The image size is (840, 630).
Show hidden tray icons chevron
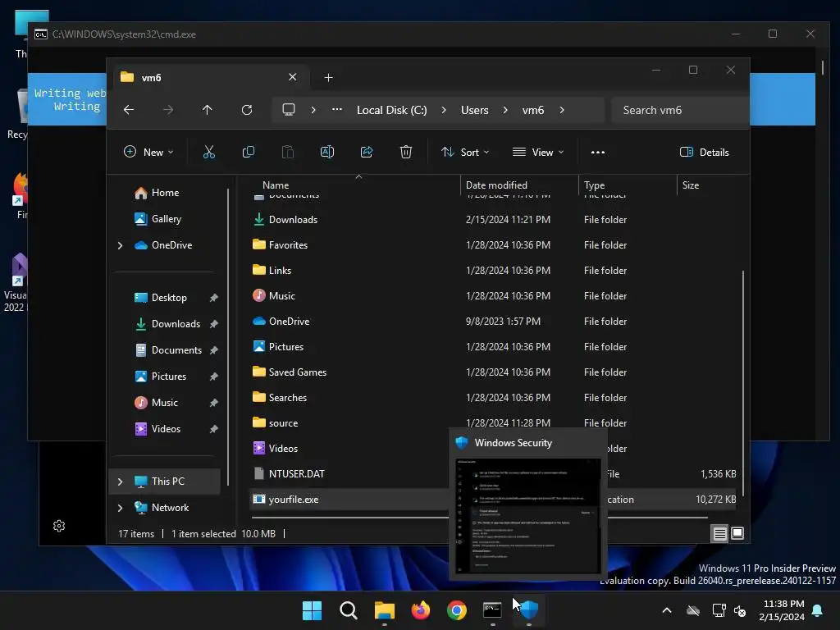coord(667,610)
